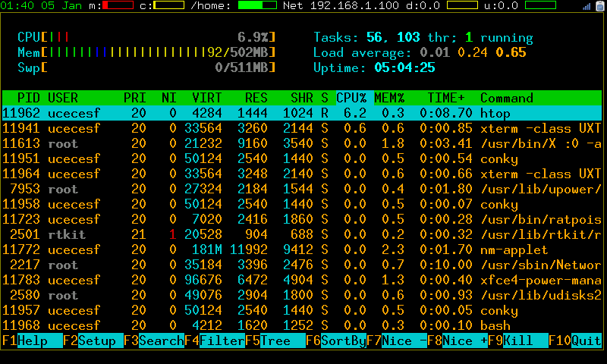This screenshot has height=364, width=607.
Task: Click the memory usage bar in top panel
Action: point(118,6)
